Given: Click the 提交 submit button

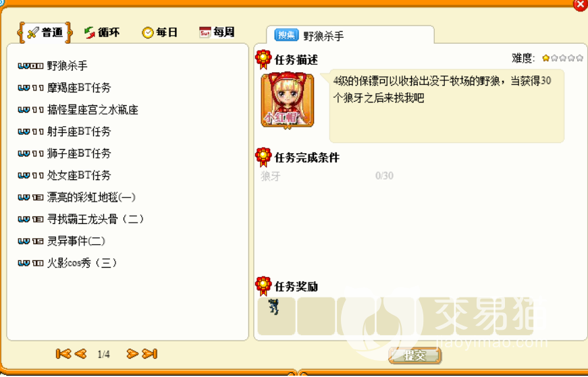Looking at the screenshot, I should coord(415,355).
